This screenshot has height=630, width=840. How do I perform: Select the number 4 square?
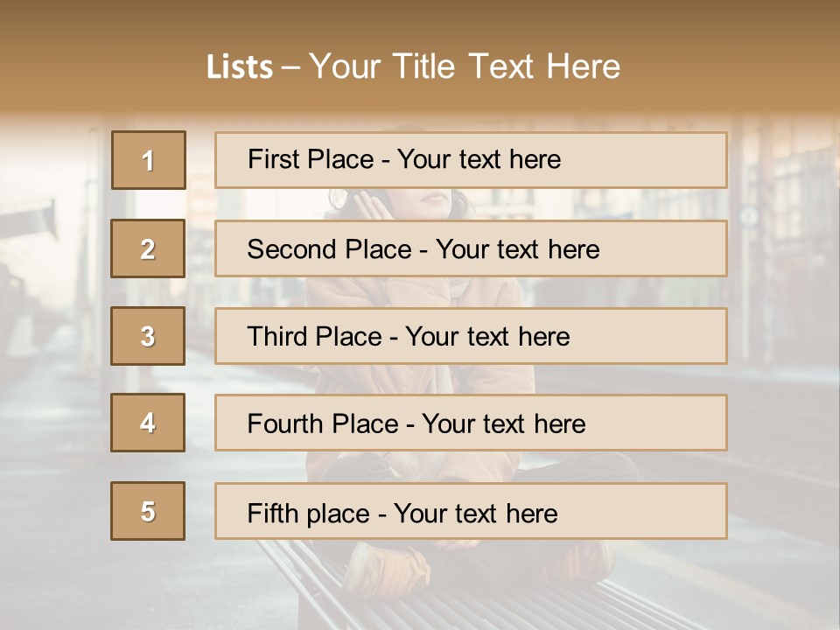pyautogui.click(x=148, y=423)
